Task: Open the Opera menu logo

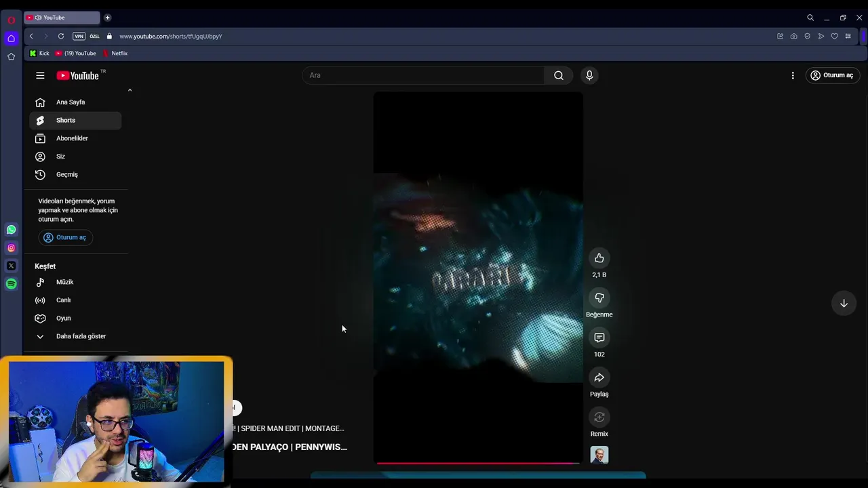Action: pos(11,20)
